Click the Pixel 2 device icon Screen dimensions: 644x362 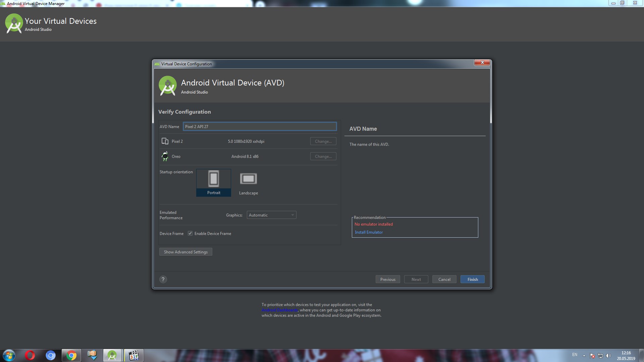[x=165, y=141]
